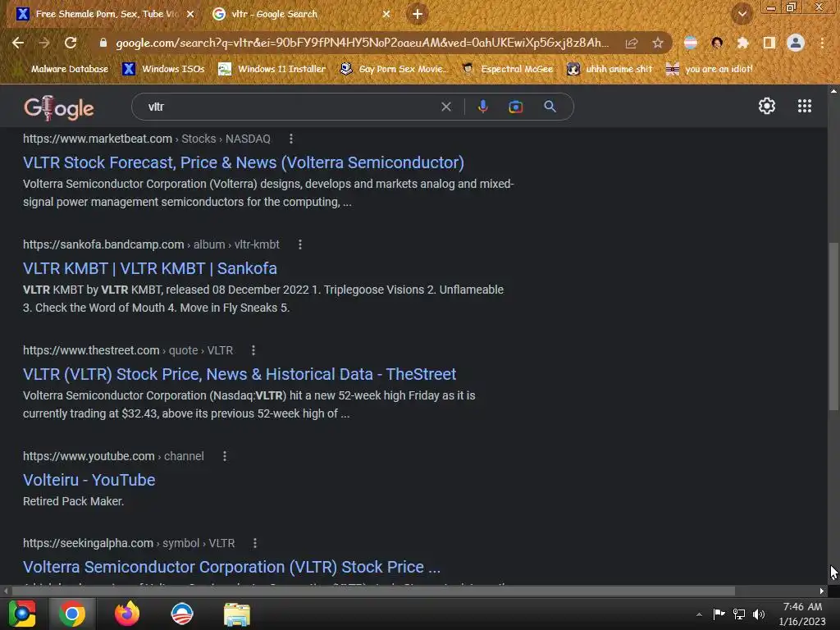
Task: Click the site info lock icon
Action: [x=103, y=43]
